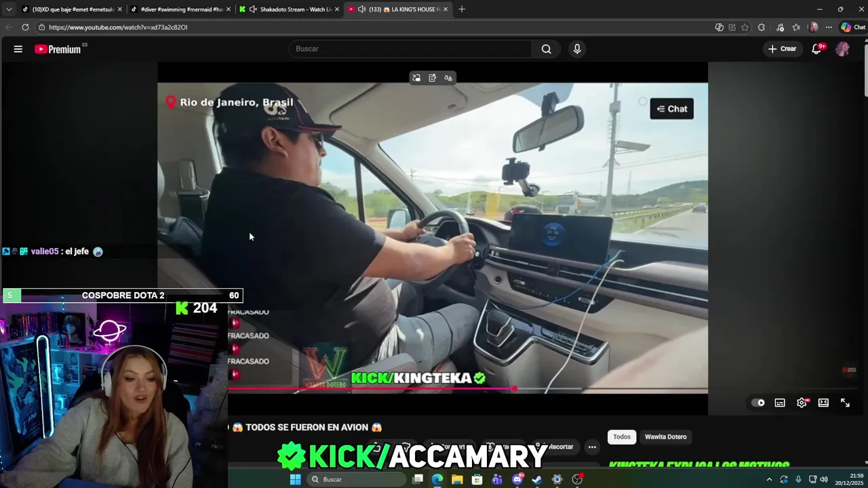Open the more actions ellipsis button
Screen dimensions: 868x488
[x=592, y=447]
